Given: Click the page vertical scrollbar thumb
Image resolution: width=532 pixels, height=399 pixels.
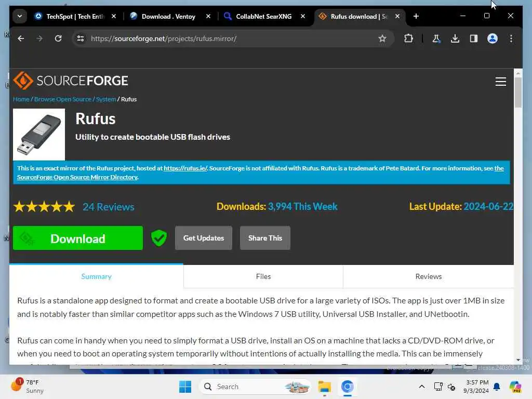Looking at the screenshot, I should click(x=518, y=92).
